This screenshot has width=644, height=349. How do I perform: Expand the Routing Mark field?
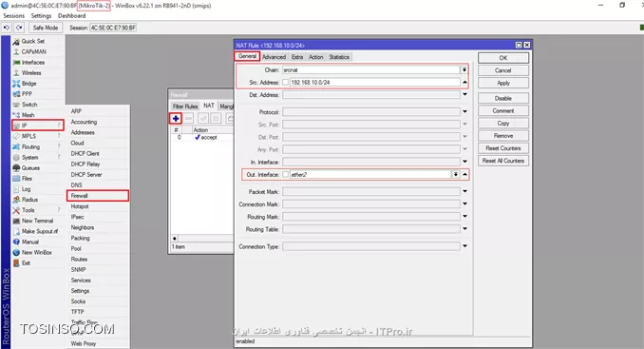click(x=464, y=216)
